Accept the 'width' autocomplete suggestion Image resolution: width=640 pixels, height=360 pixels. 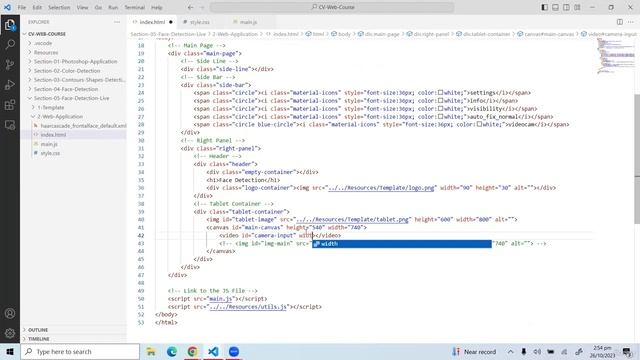(402, 244)
